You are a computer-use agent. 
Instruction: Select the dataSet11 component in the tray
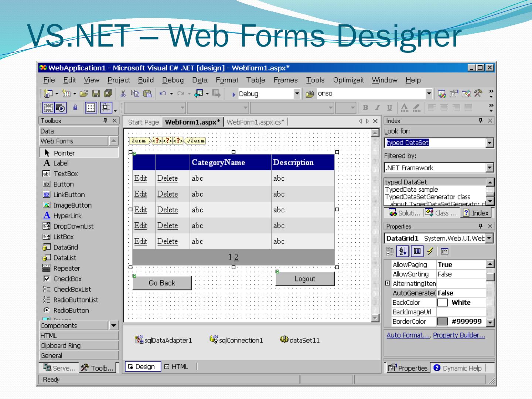[300, 340]
